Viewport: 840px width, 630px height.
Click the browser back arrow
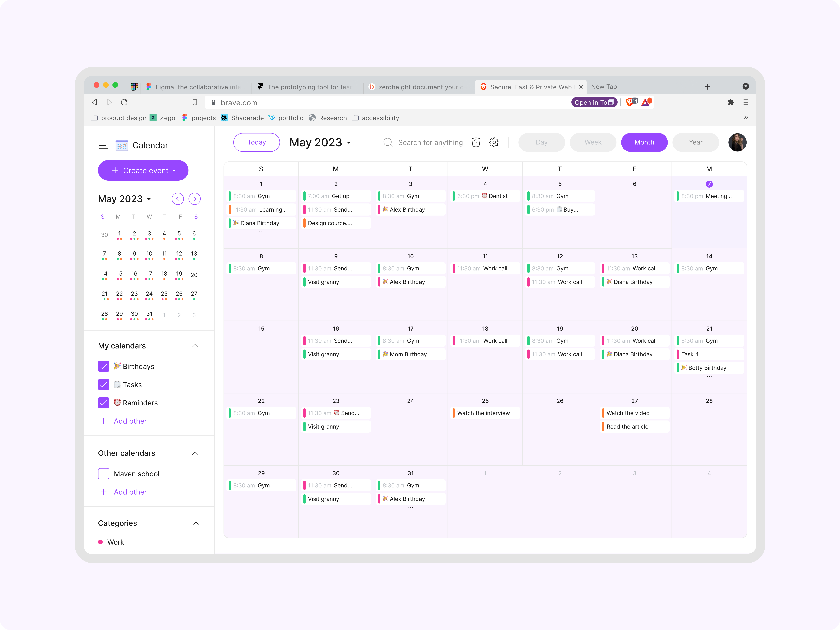coord(94,102)
